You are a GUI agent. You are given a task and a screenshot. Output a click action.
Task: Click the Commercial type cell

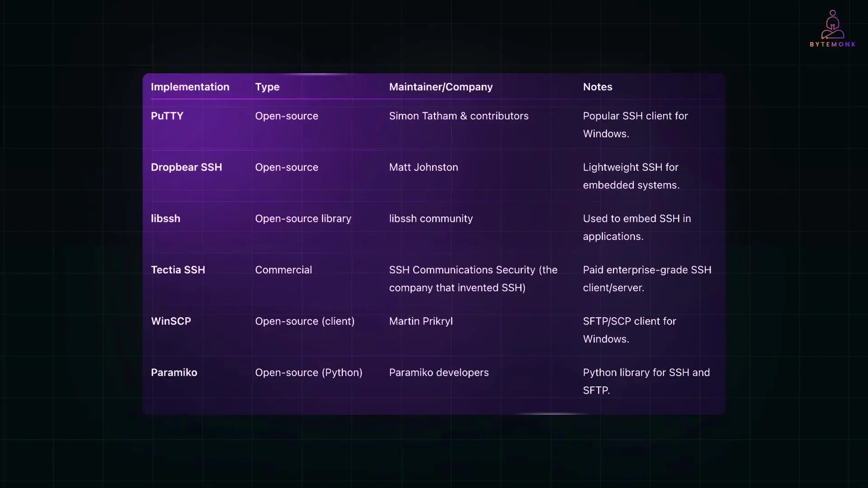283,270
